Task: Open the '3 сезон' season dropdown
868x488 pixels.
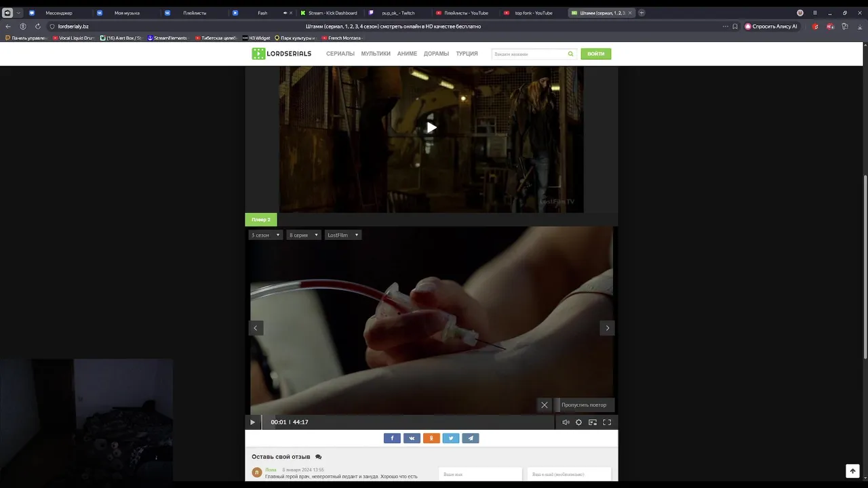Action: [265, 235]
